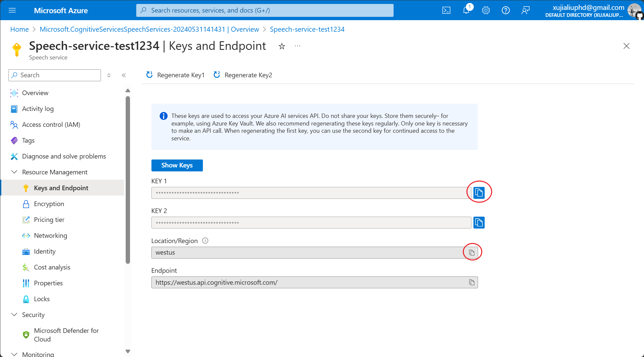Expand the Monitoring section
The image size is (644, 357).
pyautogui.click(x=14, y=354)
